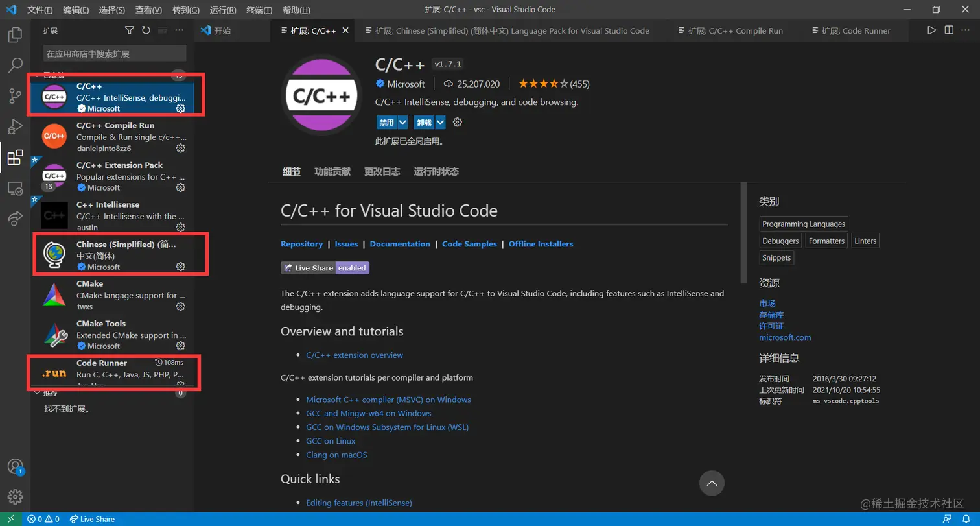
Task: Open the 查看 menu
Action: coord(149,10)
